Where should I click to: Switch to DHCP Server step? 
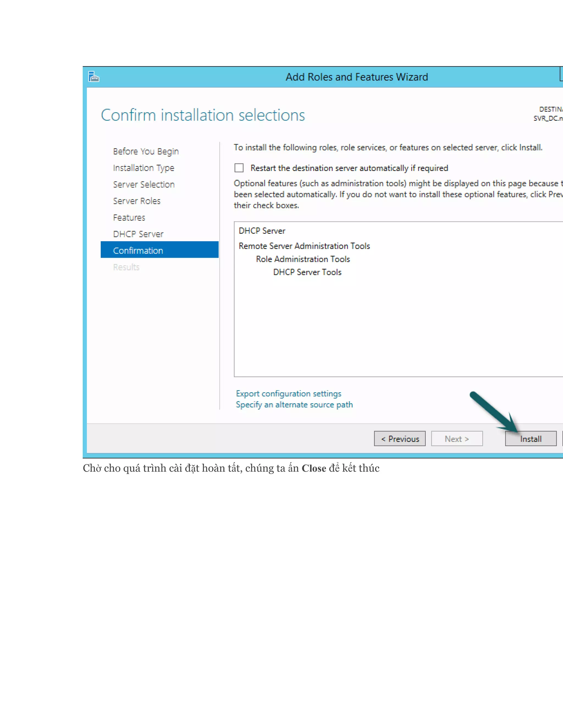click(x=138, y=234)
